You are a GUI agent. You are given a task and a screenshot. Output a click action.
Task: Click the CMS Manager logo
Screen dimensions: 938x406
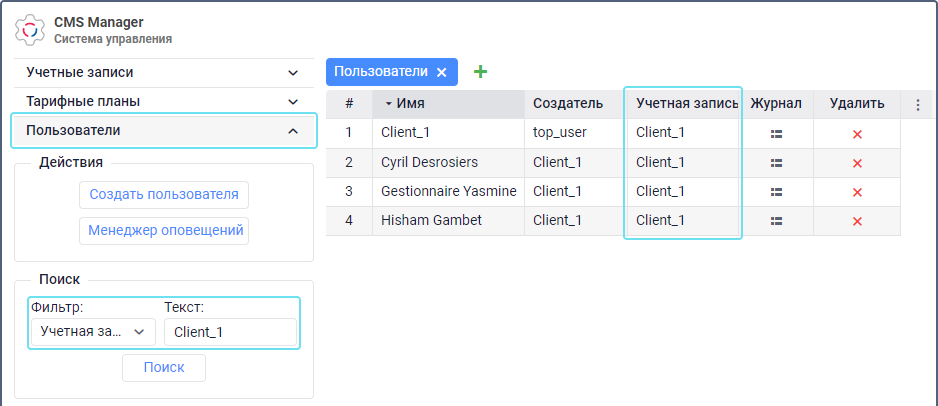tap(30, 30)
